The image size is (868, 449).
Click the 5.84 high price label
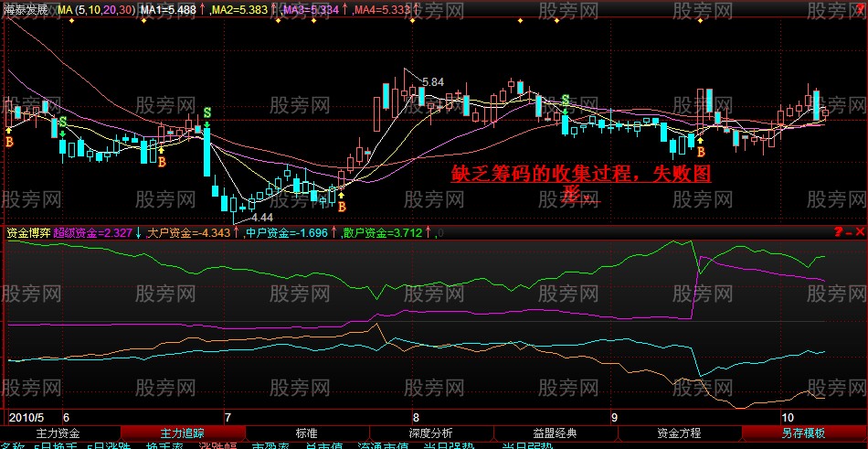[433, 82]
